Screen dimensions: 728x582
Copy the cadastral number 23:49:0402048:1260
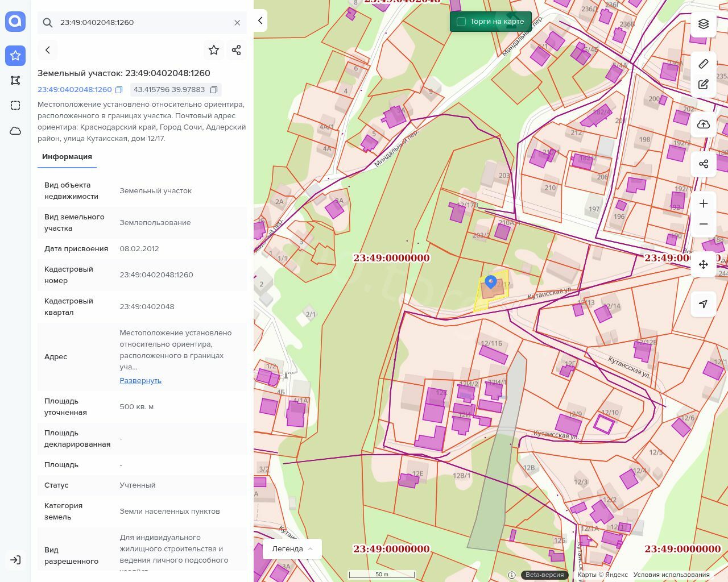point(119,90)
